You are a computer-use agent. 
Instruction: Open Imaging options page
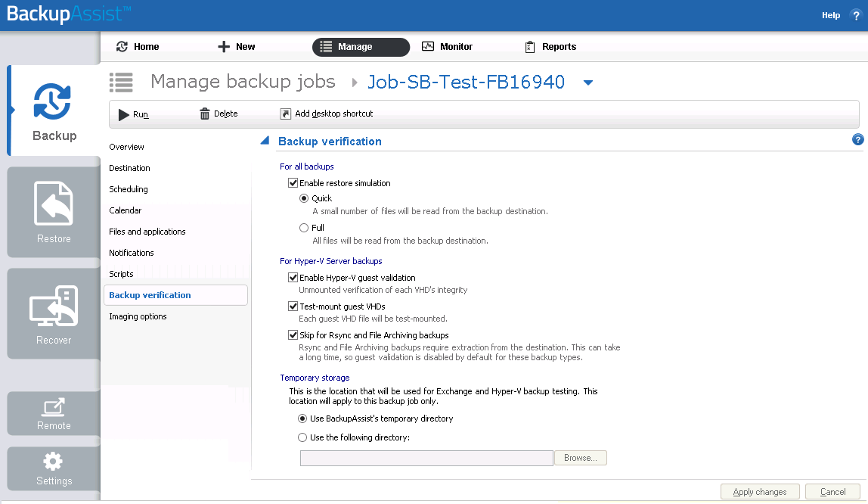pos(138,316)
